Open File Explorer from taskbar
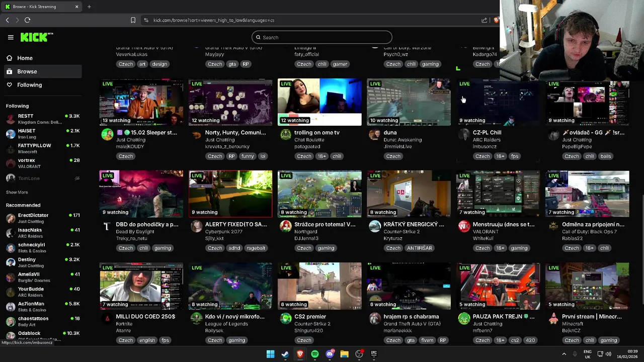This screenshot has width=644, height=362. pyautogui.click(x=344, y=354)
